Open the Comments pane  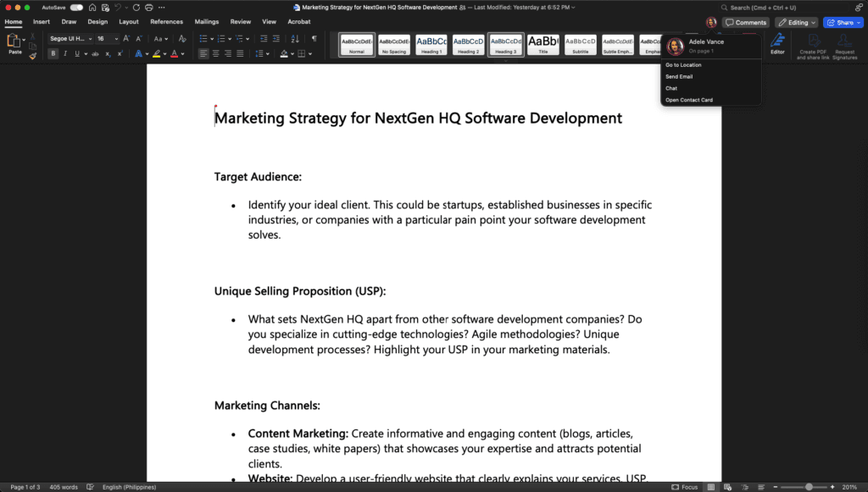[746, 23]
